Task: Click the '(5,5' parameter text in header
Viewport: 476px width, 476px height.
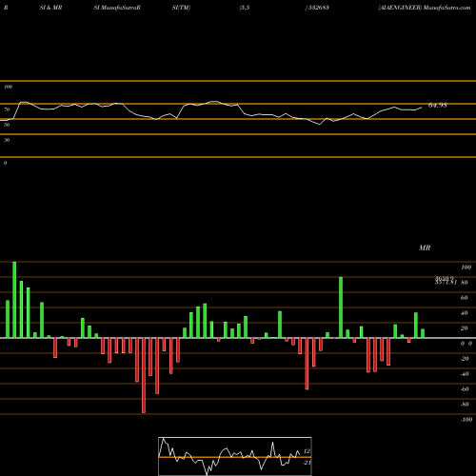Action: coord(245,8)
